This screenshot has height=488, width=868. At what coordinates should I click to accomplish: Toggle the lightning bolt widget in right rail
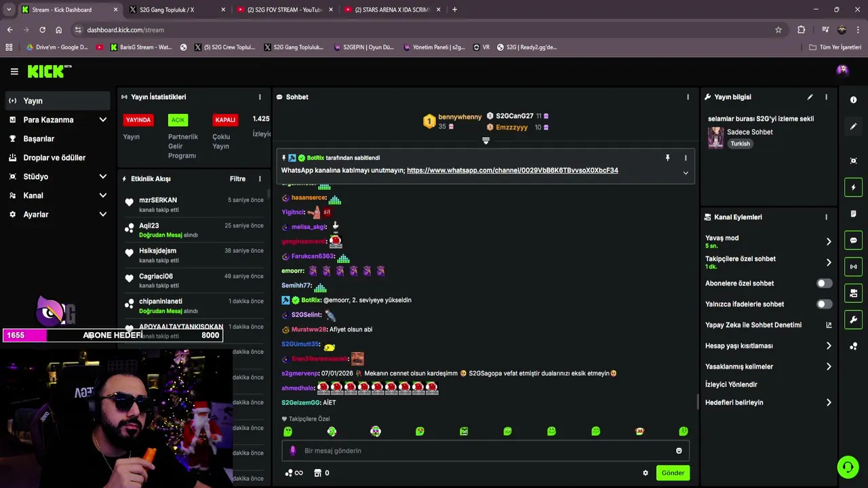pos(853,187)
